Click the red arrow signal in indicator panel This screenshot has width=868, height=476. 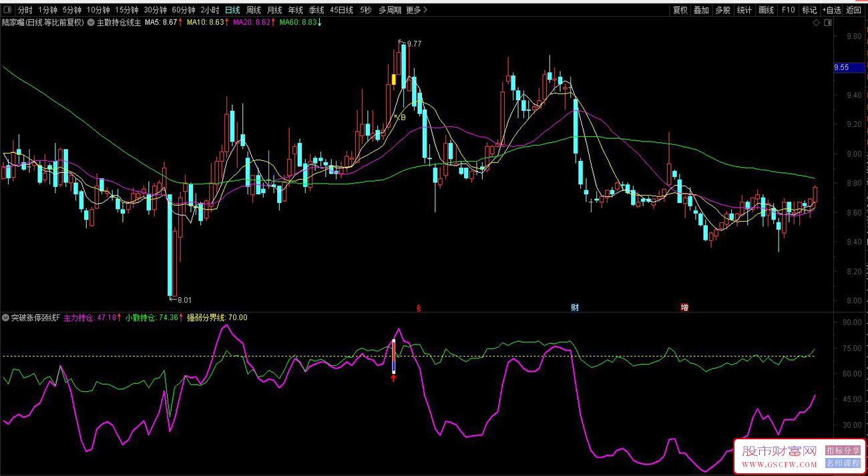point(394,379)
